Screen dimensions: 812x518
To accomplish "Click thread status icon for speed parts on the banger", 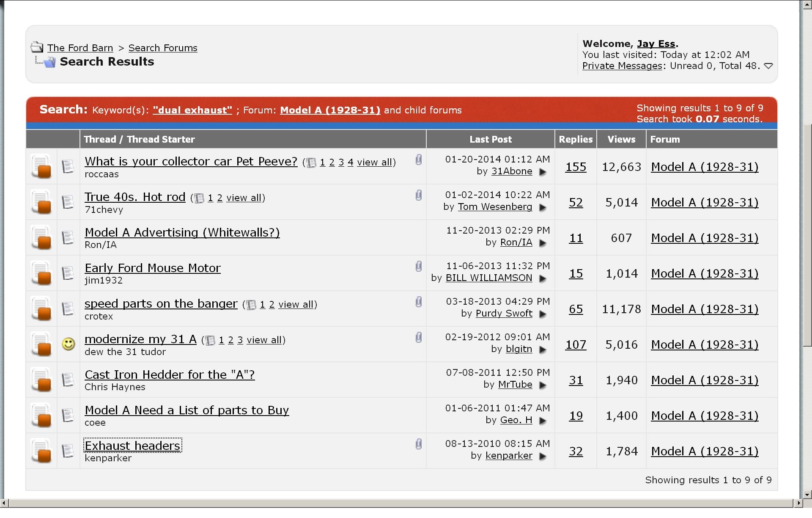I will [41, 309].
